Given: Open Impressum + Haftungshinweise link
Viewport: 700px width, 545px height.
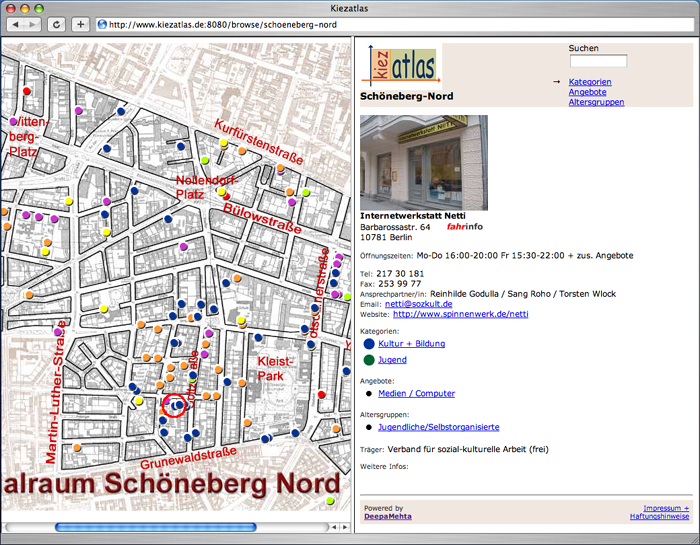Looking at the screenshot, I should 659,512.
